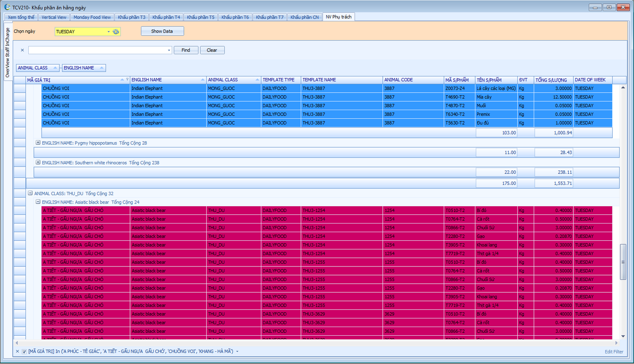
Task: Close the find panel with the X icon
Action: pyautogui.click(x=22, y=50)
